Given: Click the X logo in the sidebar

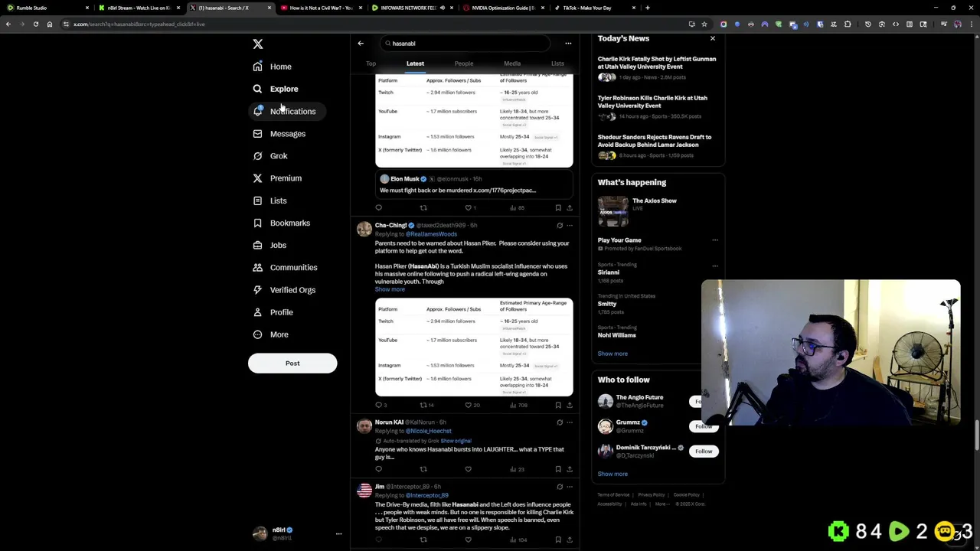Looking at the screenshot, I should point(258,44).
